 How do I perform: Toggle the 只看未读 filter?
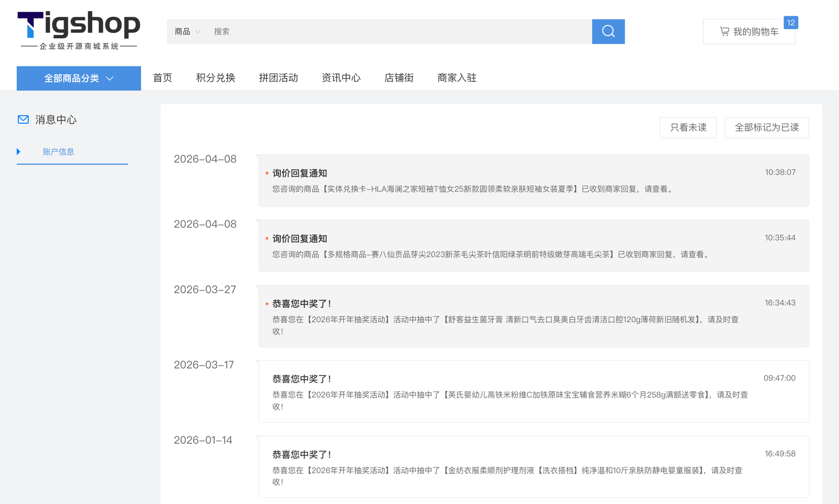pos(687,127)
